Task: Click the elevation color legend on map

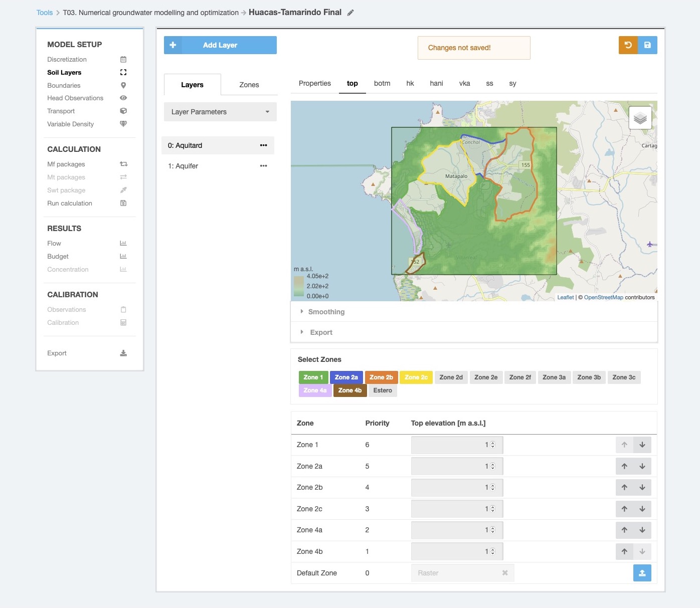Action: click(299, 287)
